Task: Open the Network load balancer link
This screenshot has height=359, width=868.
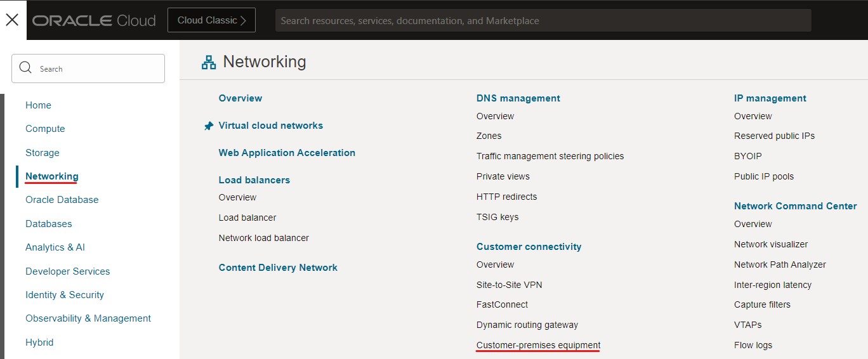Action: click(264, 238)
